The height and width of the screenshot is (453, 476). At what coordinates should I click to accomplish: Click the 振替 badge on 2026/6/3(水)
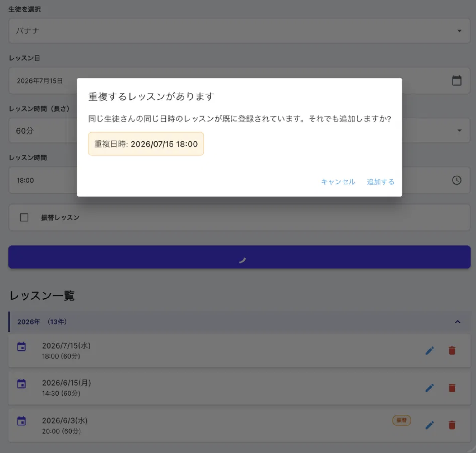pos(402,420)
